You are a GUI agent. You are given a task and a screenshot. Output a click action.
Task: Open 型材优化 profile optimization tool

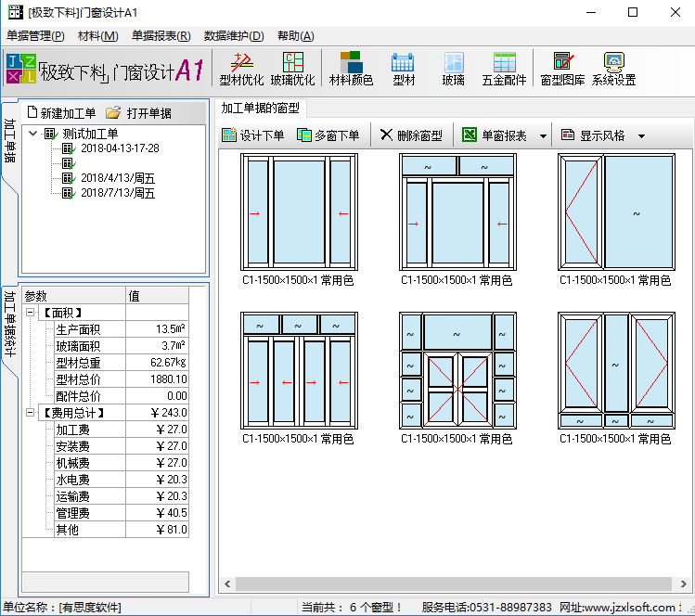coord(241,69)
